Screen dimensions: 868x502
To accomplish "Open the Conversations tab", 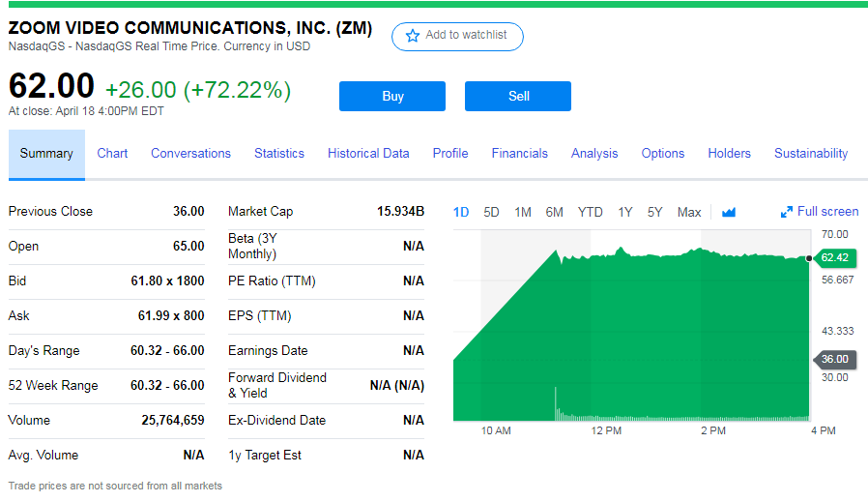I will (191, 154).
